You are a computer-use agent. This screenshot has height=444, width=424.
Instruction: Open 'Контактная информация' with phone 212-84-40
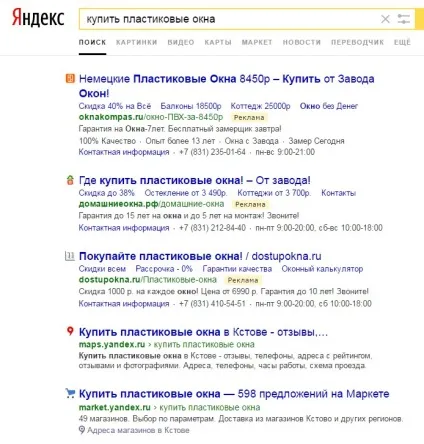pyautogui.click(x=124, y=228)
